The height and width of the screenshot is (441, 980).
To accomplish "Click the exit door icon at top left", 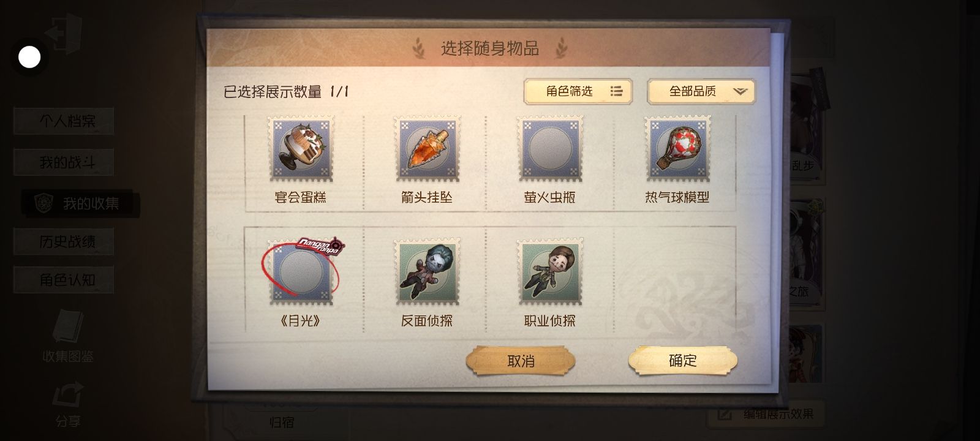I will click(63, 34).
